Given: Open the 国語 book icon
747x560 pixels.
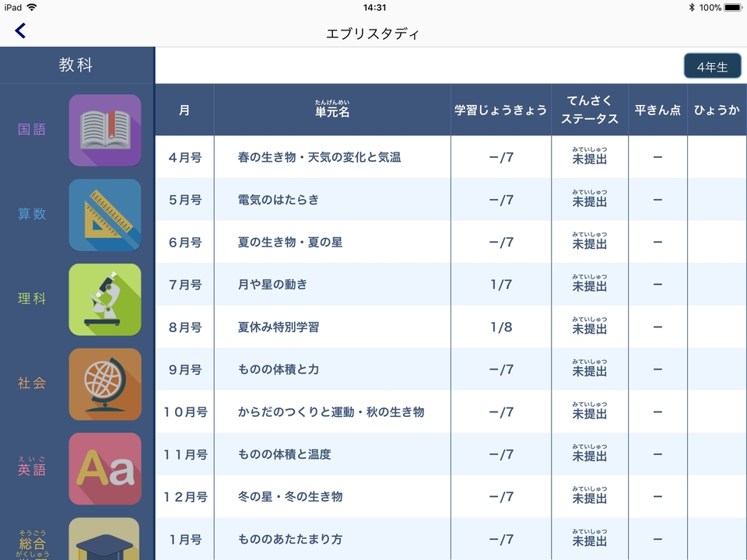Looking at the screenshot, I should pos(105,131).
